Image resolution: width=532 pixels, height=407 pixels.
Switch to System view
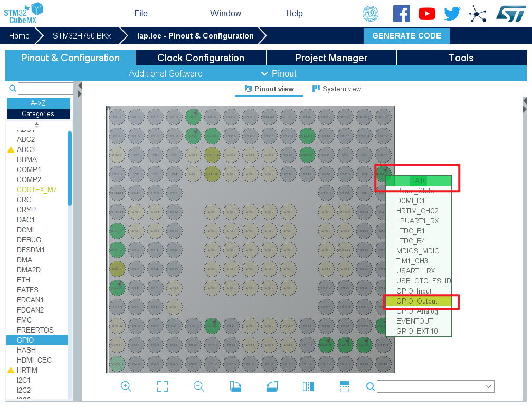pos(337,89)
